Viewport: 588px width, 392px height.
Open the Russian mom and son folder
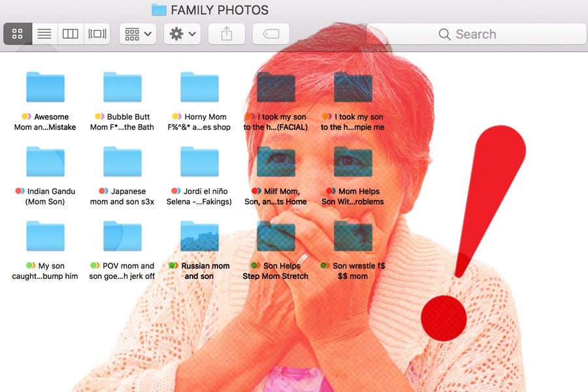pyautogui.click(x=199, y=235)
